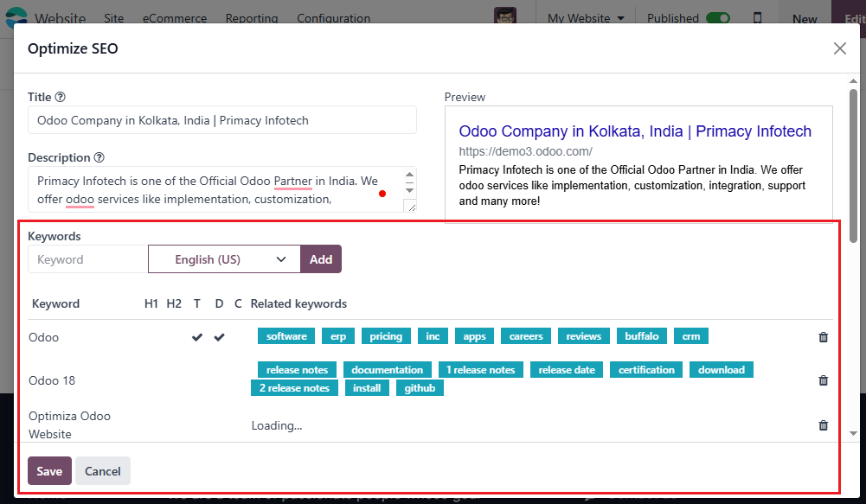866x504 pixels.
Task: Delete the "Odoo 18" keyword via trash icon
Action: pos(823,380)
